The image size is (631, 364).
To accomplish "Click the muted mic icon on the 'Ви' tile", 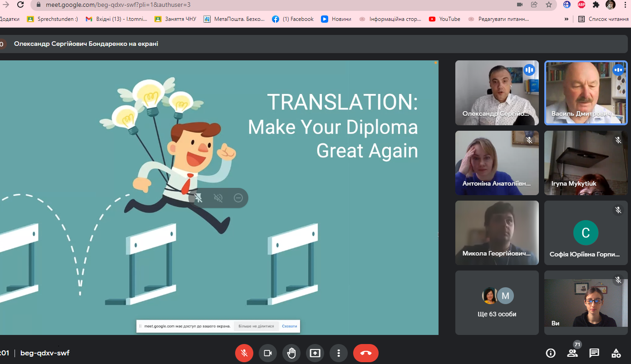I will pos(618,280).
